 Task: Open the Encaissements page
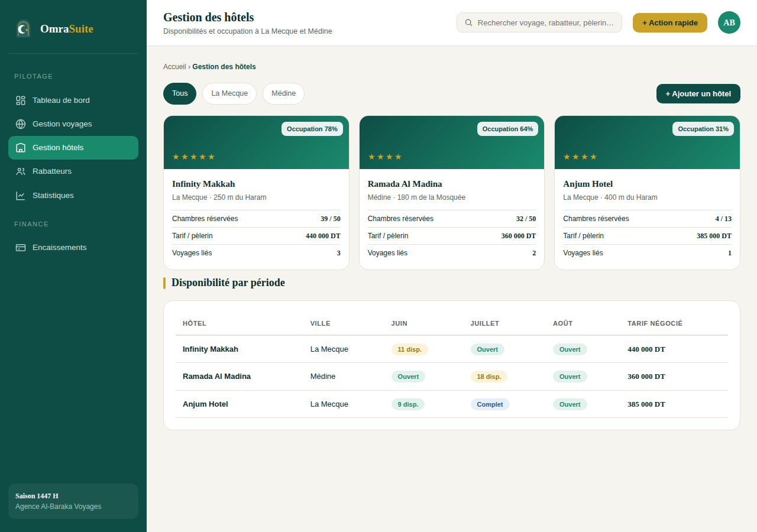[x=73, y=248]
